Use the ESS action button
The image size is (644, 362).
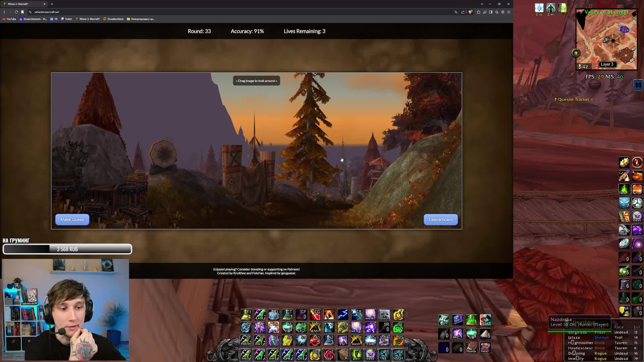315,327
